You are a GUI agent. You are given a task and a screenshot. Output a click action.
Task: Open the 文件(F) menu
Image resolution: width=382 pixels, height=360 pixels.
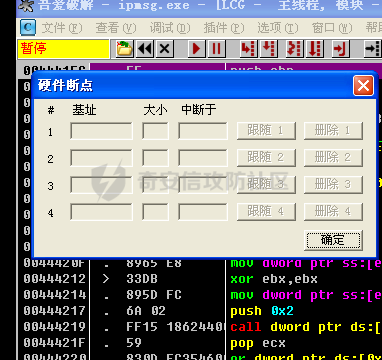(x=62, y=28)
